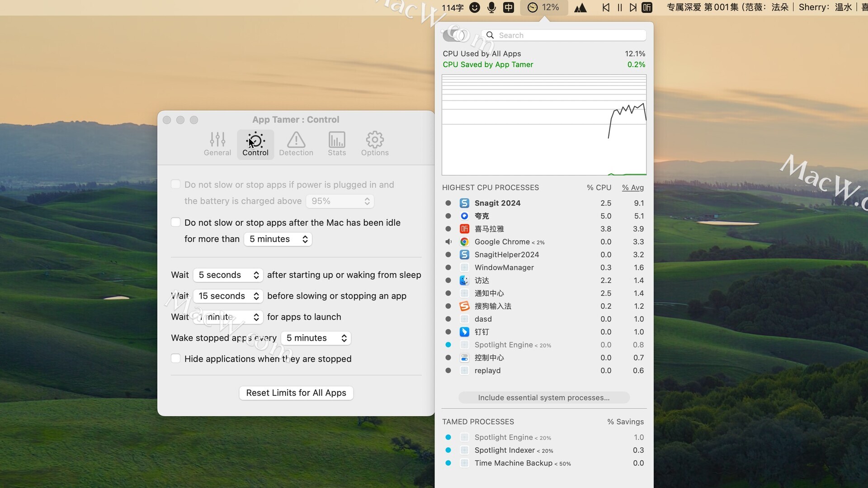The height and width of the screenshot is (488, 868).
Task: Click the 夸克 browser icon
Action: pos(464,216)
